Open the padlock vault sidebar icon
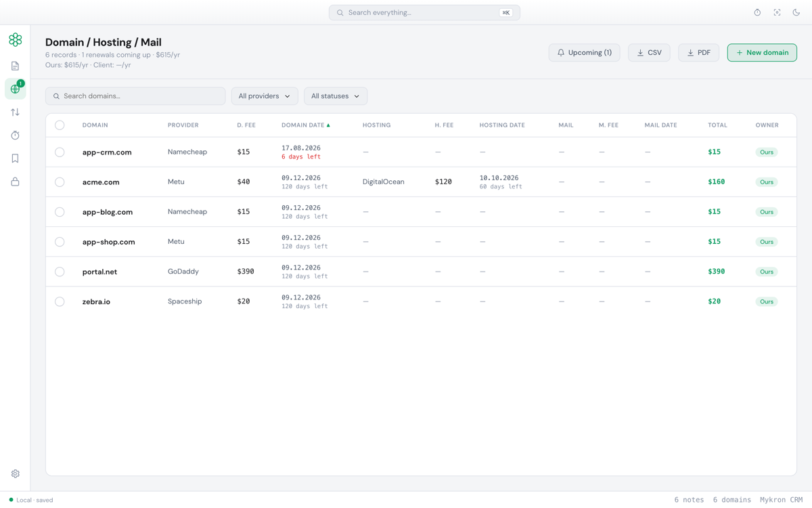 pos(15,182)
